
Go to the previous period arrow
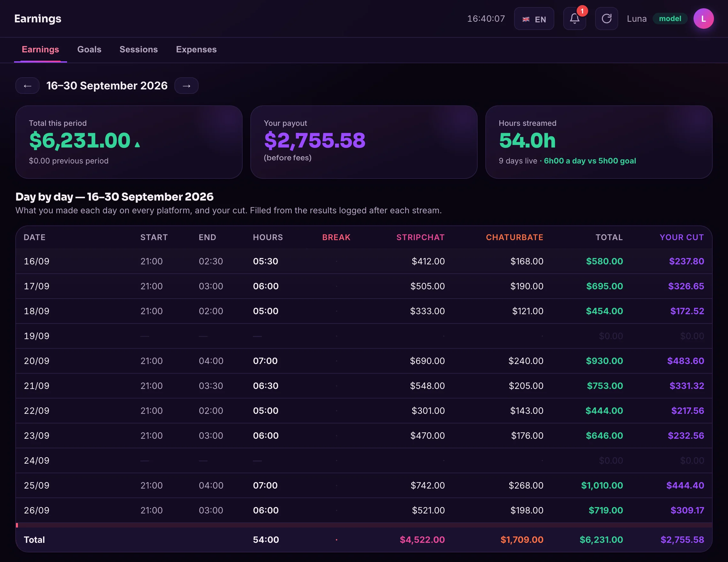click(27, 86)
